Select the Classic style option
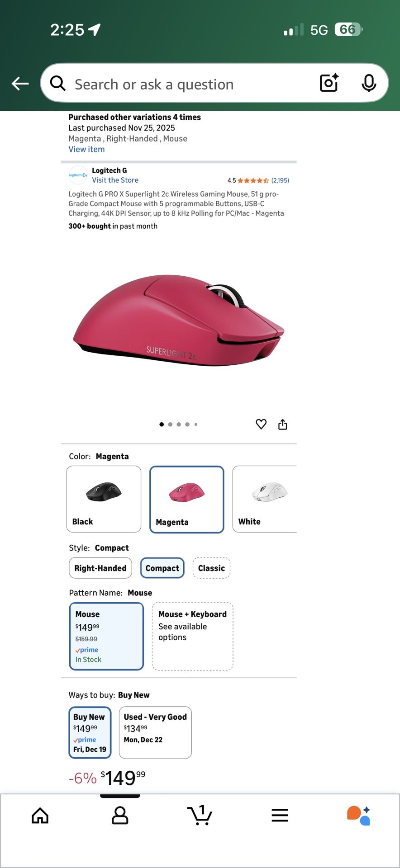 point(211,568)
